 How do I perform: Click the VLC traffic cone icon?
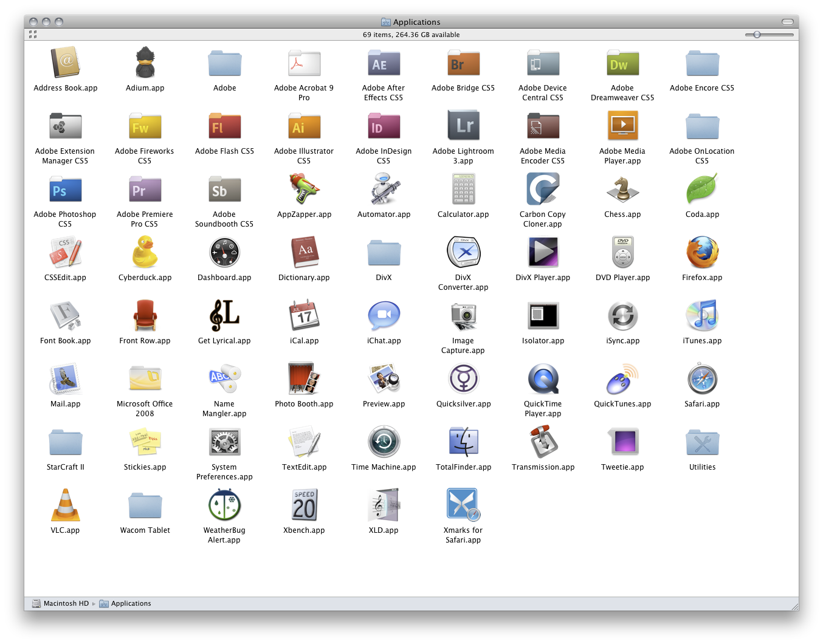(x=65, y=505)
